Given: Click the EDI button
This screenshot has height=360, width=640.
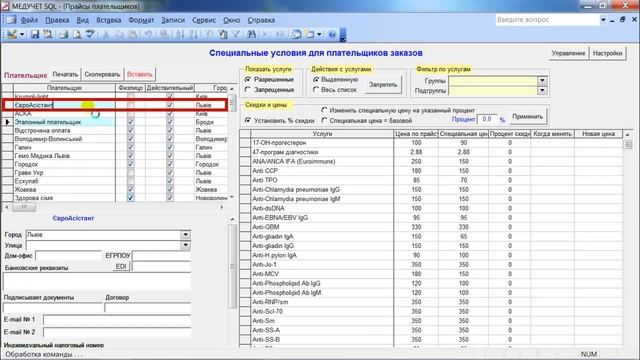Looking at the screenshot, I should 121,266.
